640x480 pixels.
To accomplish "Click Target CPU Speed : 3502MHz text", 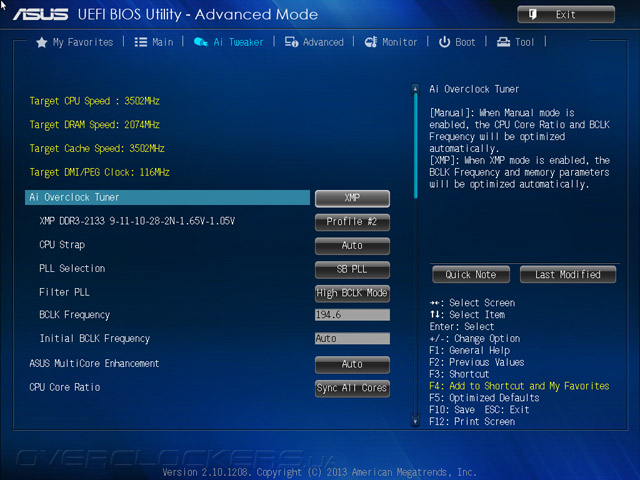I will pos(95,101).
